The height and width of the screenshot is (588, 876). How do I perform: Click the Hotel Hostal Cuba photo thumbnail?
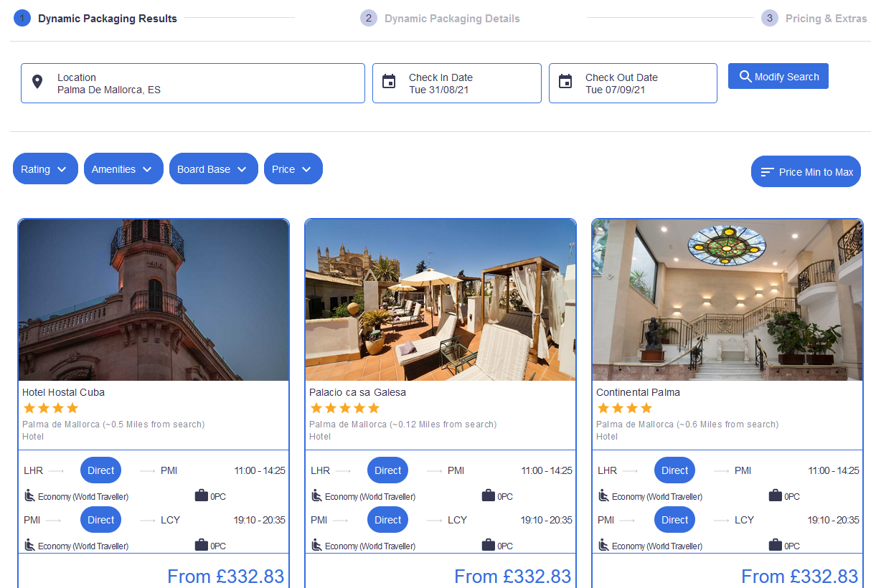click(x=153, y=299)
